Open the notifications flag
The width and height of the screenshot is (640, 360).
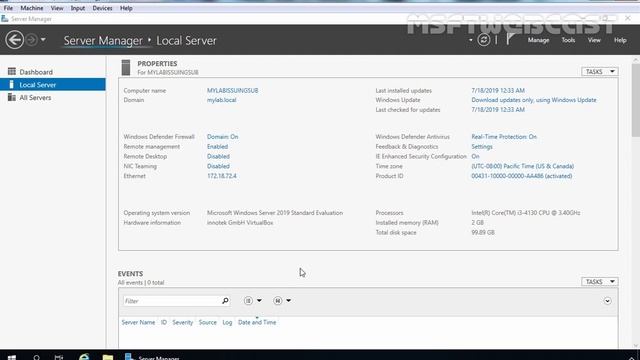pos(510,39)
